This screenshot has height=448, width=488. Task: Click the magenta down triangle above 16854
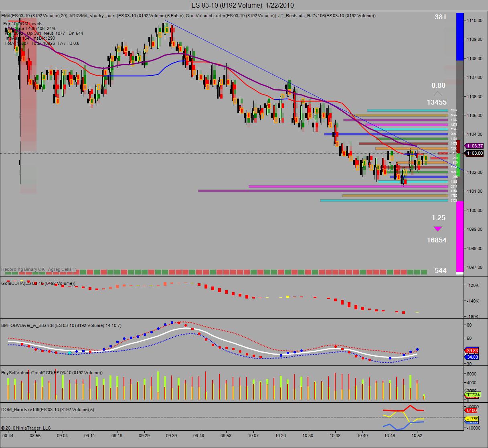(437, 229)
